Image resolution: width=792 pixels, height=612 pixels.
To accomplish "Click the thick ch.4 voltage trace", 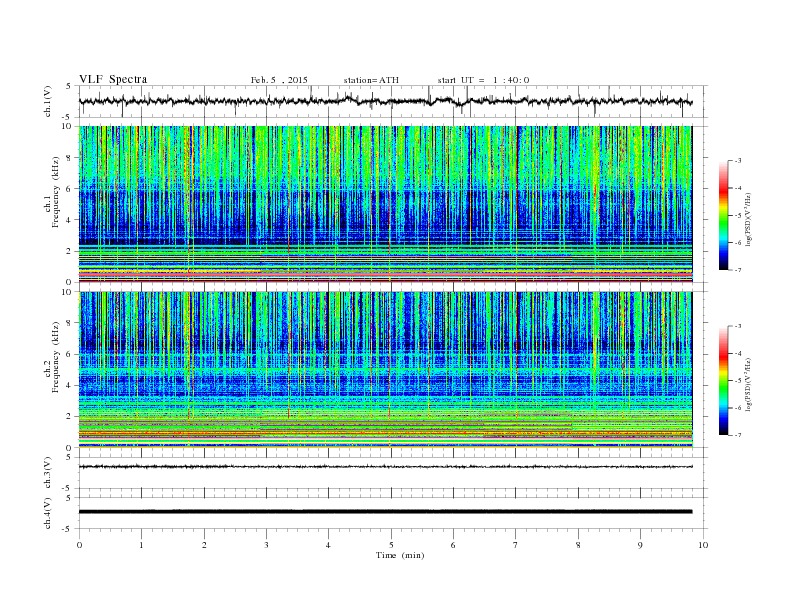I will coord(386,512).
